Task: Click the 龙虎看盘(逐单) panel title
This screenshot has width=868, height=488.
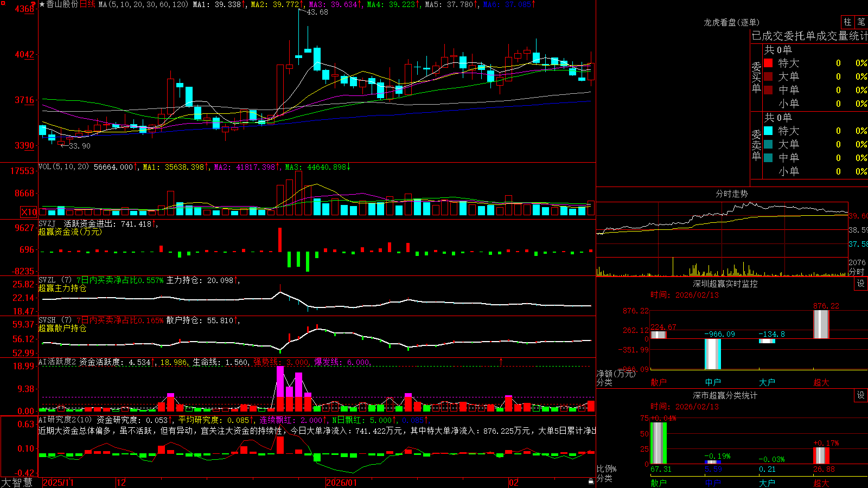Action: point(731,22)
